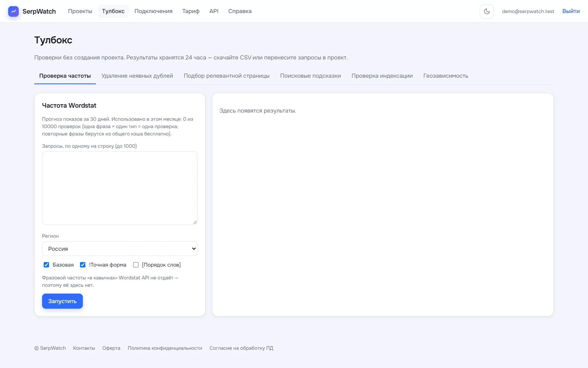Viewport: 588px width, 368px height.
Task: Click the demo@serpwatch.test account email
Action: coord(528,11)
